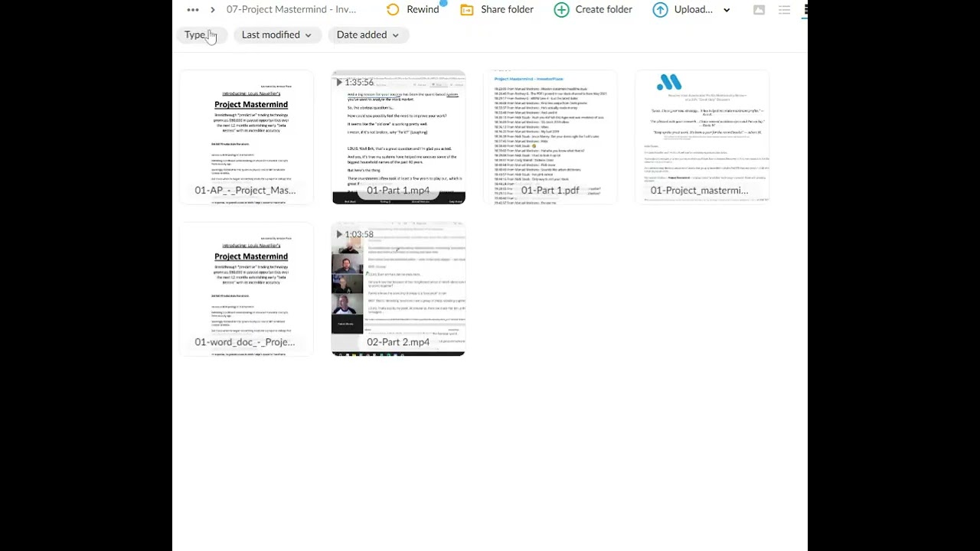The image size is (980, 551).
Task: Expand the Upload options arrow
Action: click(x=727, y=10)
